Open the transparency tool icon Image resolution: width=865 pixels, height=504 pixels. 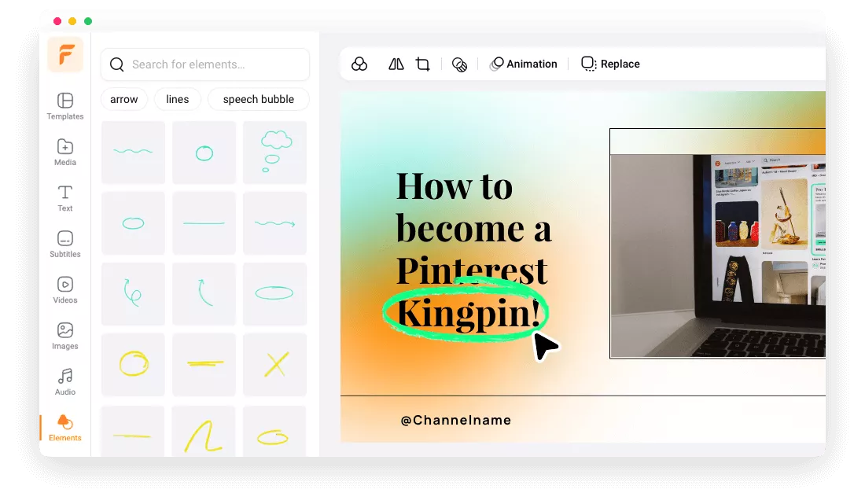[x=459, y=64]
